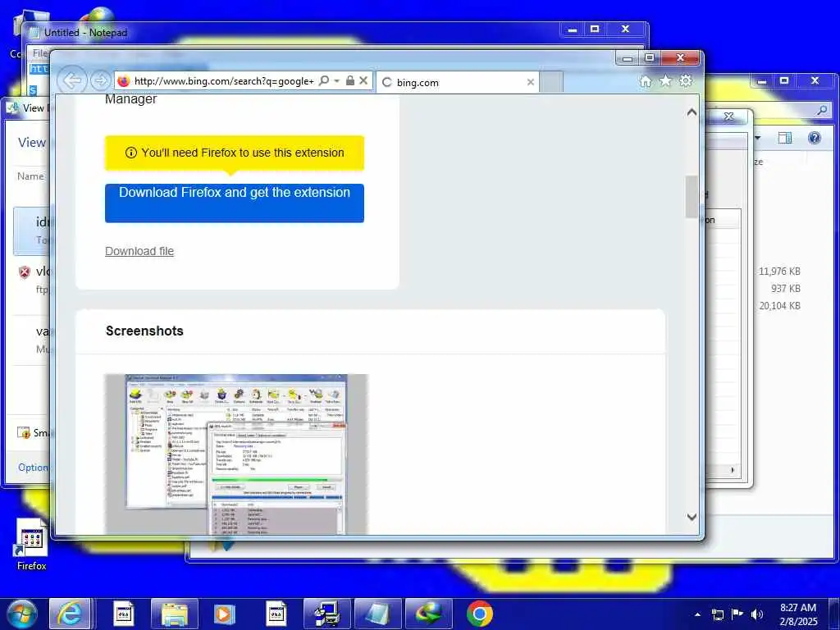This screenshot has width=840, height=630.
Task: Show hidden tray icons arrow
Action: [x=697, y=614]
